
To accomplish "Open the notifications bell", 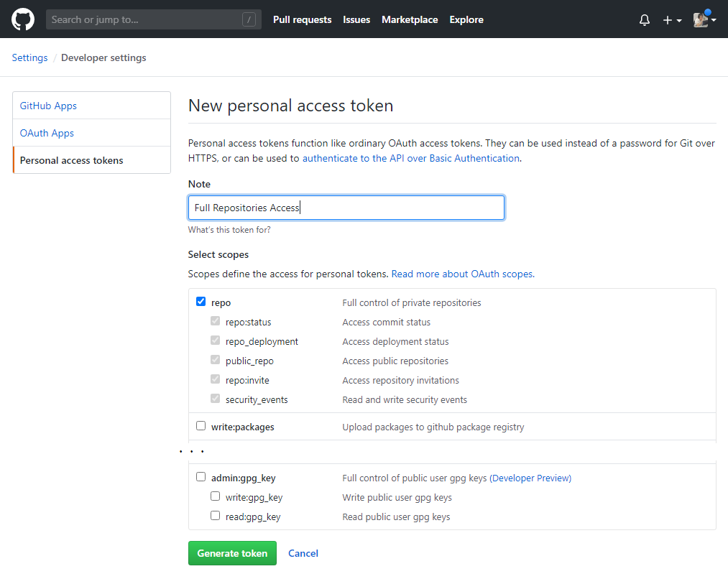I will (644, 20).
